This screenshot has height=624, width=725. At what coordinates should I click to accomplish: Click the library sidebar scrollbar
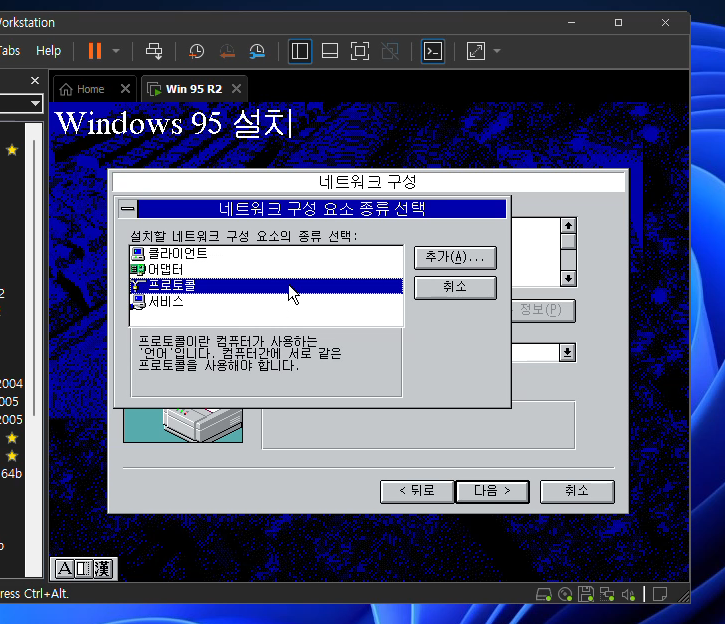34,277
